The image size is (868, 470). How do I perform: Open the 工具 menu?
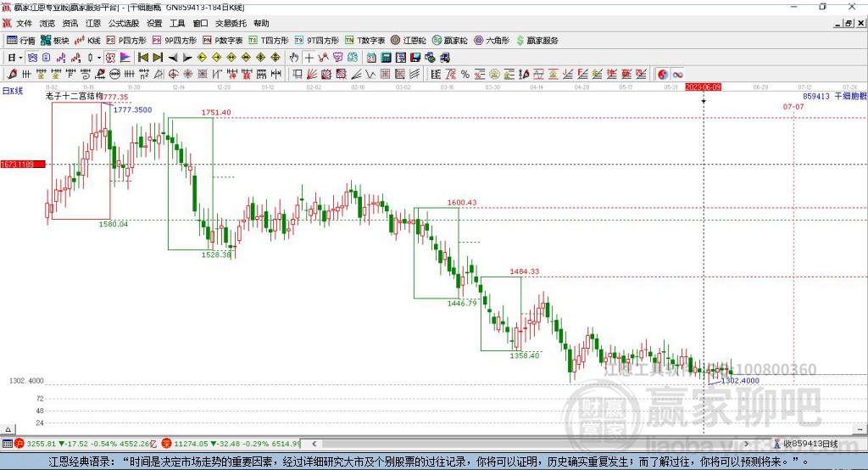(177, 23)
